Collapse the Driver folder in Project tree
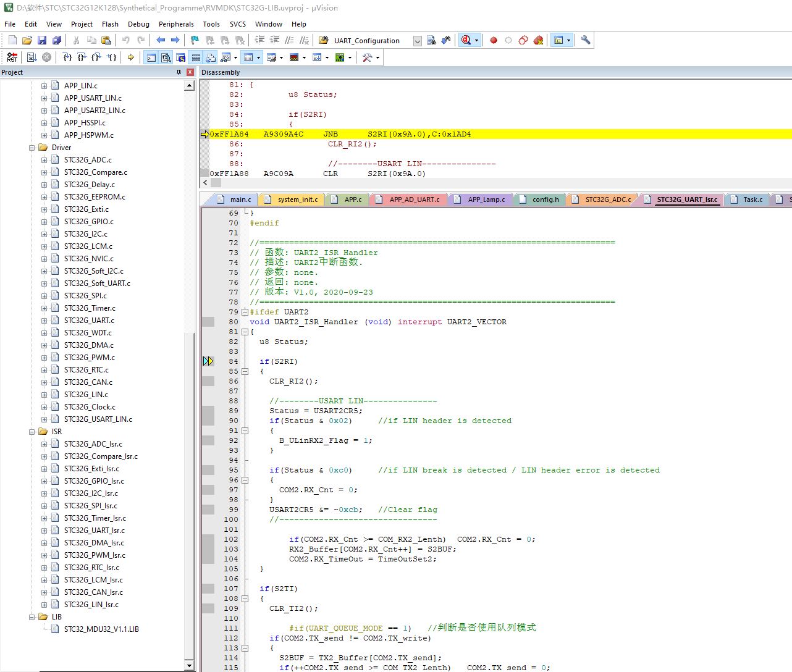 point(32,148)
